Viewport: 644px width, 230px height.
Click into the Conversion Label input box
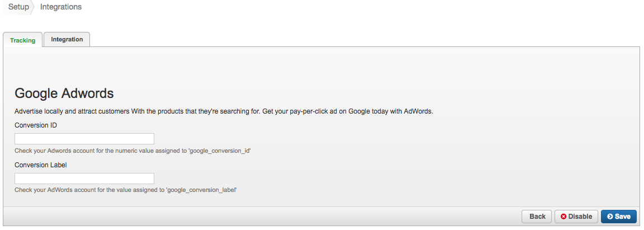click(84, 179)
